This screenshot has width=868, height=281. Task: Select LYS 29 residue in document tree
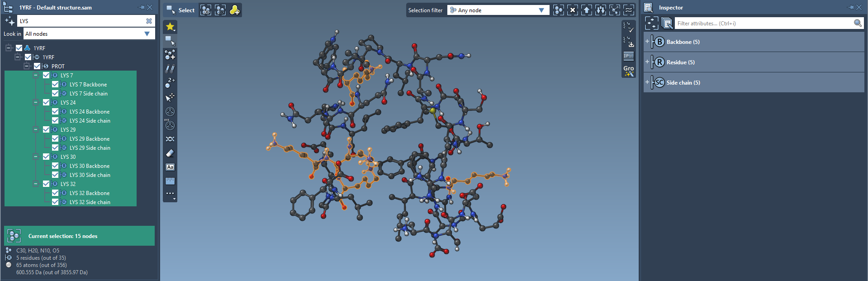[68, 129]
